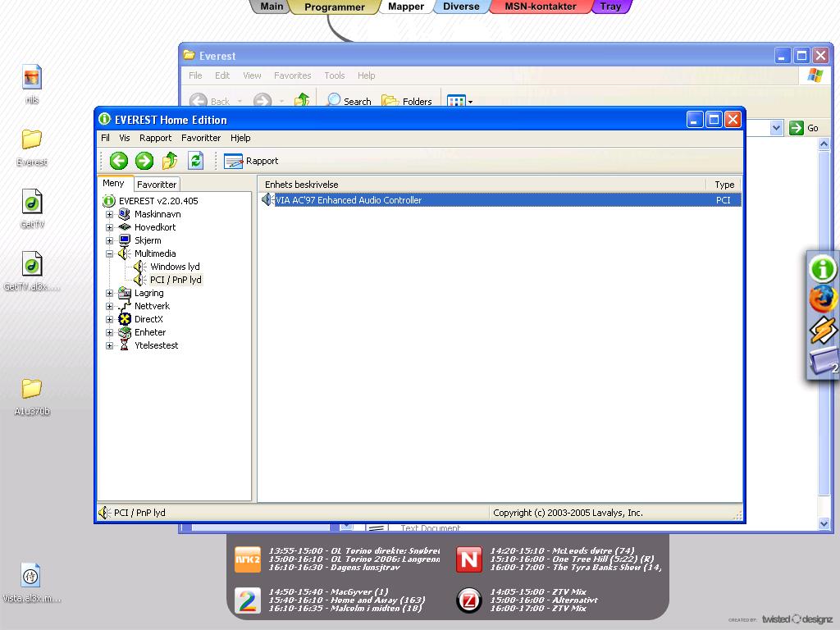Click the Hovedkort motherboard icon
Screen dimensions: 840x630
[125, 227]
